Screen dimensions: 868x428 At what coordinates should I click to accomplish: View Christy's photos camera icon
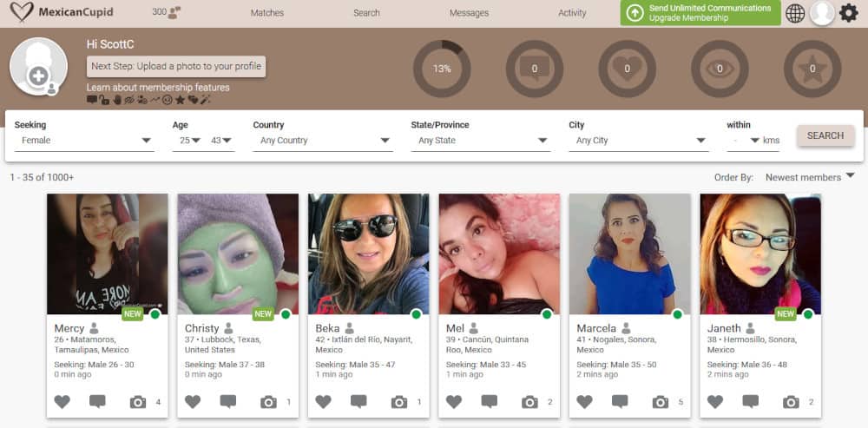point(268,403)
